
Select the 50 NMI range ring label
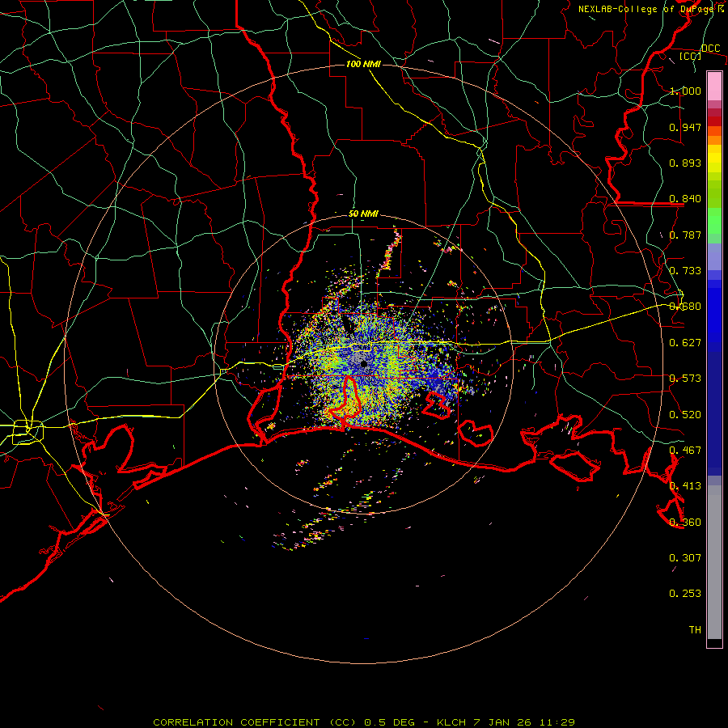363,214
